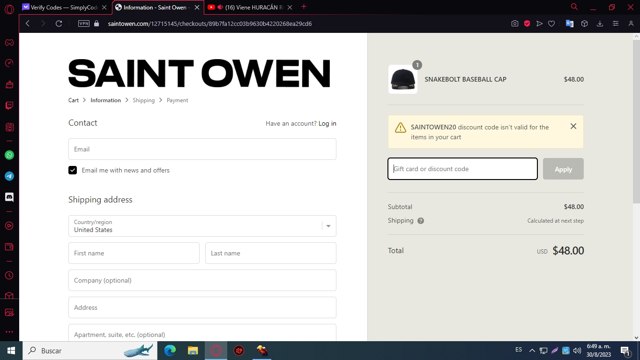Open the red ad blocker shield
The width and height of the screenshot is (640, 360).
coord(527,24)
